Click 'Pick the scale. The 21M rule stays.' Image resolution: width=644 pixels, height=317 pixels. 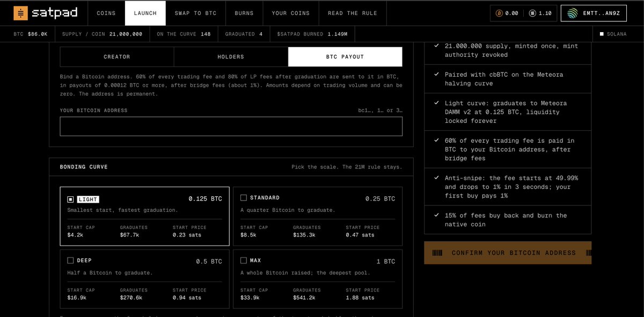[x=347, y=167]
